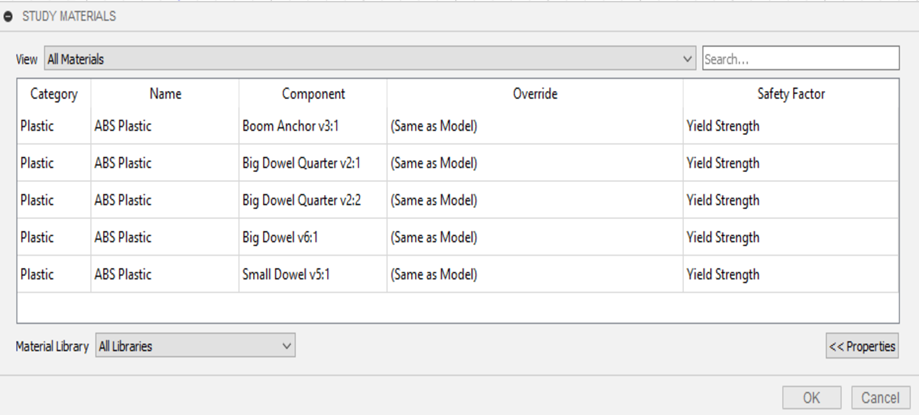Sort by the Component column header

(313, 94)
